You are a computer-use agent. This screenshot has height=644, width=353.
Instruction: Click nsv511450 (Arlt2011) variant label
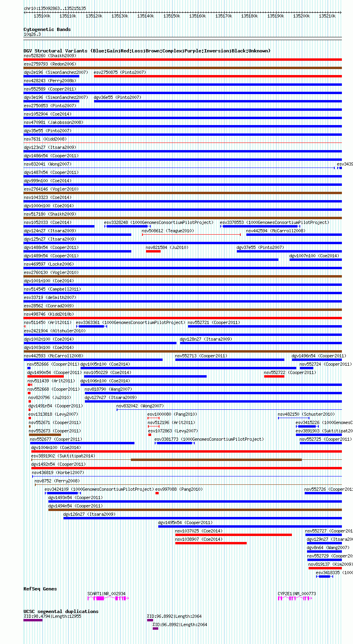[x=48, y=322]
